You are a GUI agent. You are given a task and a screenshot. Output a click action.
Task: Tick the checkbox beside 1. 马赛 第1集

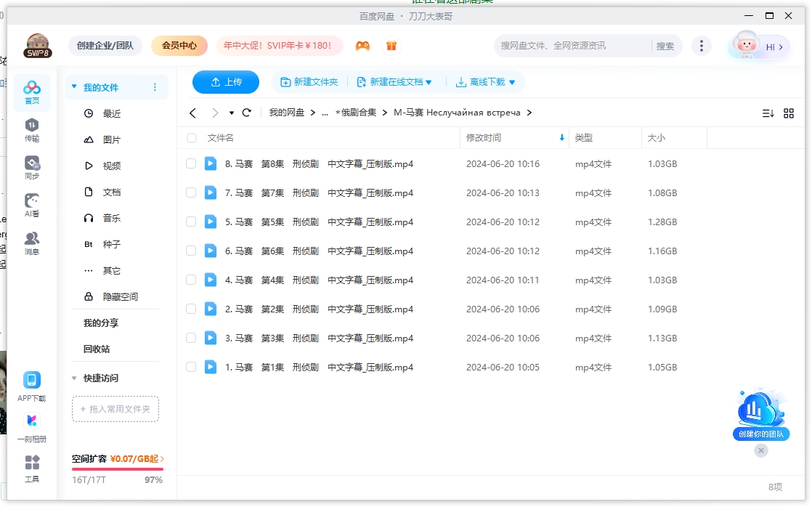[x=190, y=367]
